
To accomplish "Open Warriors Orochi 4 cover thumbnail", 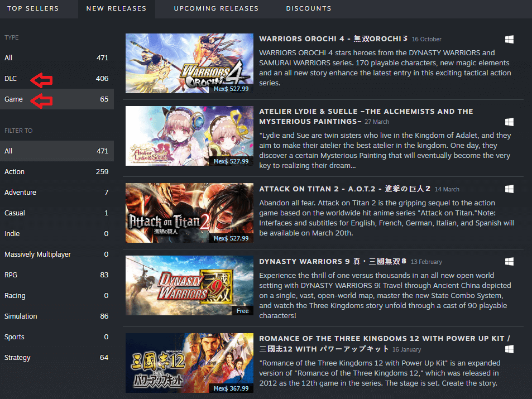I will tap(189, 63).
